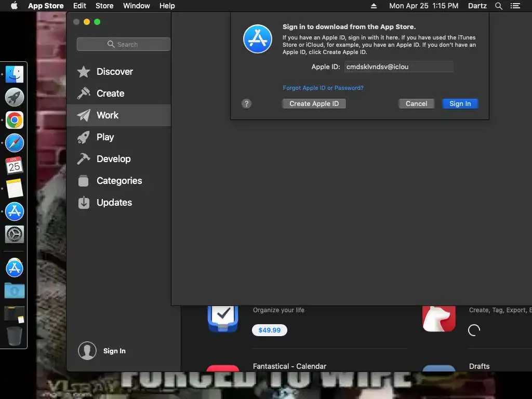This screenshot has height=399, width=532.
Task: Open second App Store icon below Dock divider
Action: (14, 268)
